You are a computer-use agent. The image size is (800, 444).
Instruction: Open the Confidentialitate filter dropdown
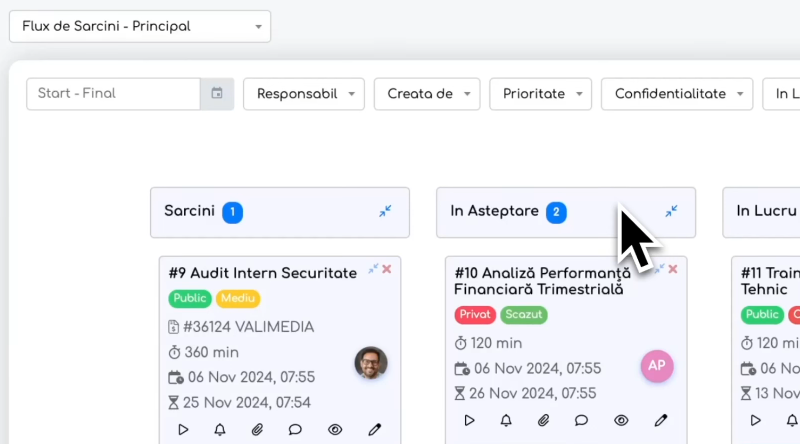(x=676, y=94)
